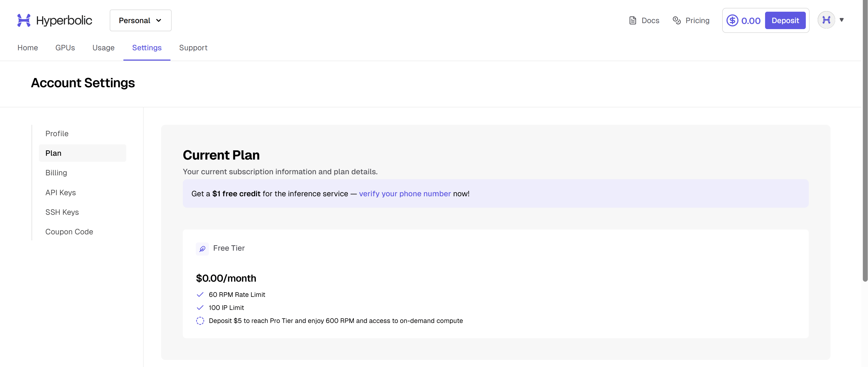Open the Docs link

650,21
